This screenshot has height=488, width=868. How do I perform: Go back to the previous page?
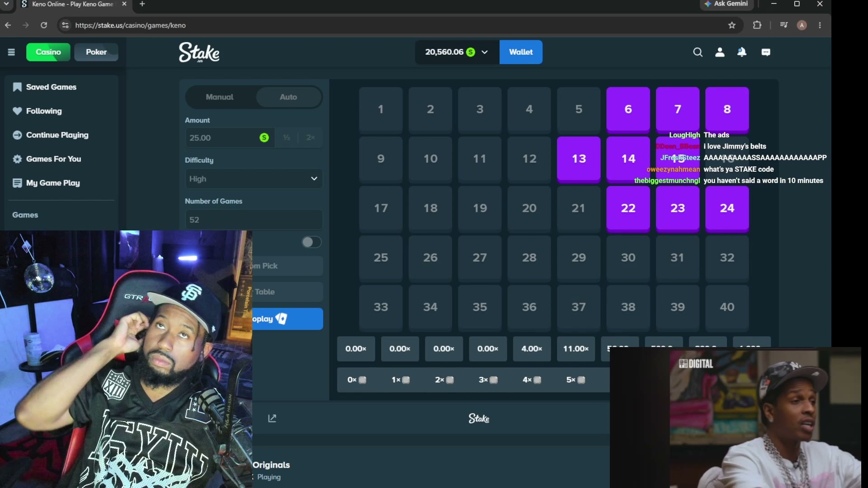point(8,25)
